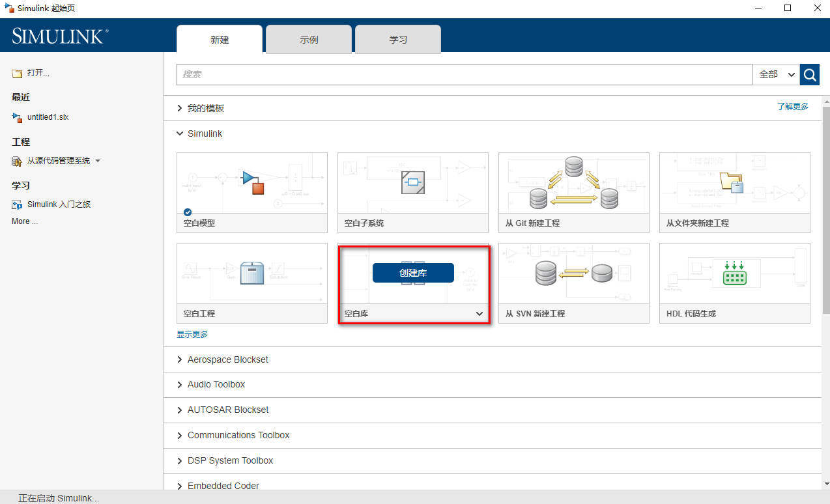Screen dimensions: 830x504
Task: Click 创建库 button
Action: (413, 273)
